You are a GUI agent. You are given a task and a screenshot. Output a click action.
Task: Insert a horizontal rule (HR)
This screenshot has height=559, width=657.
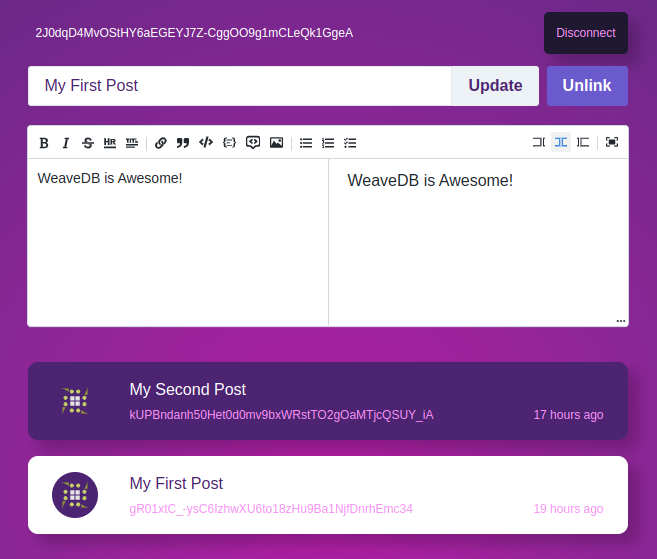(110, 143)
